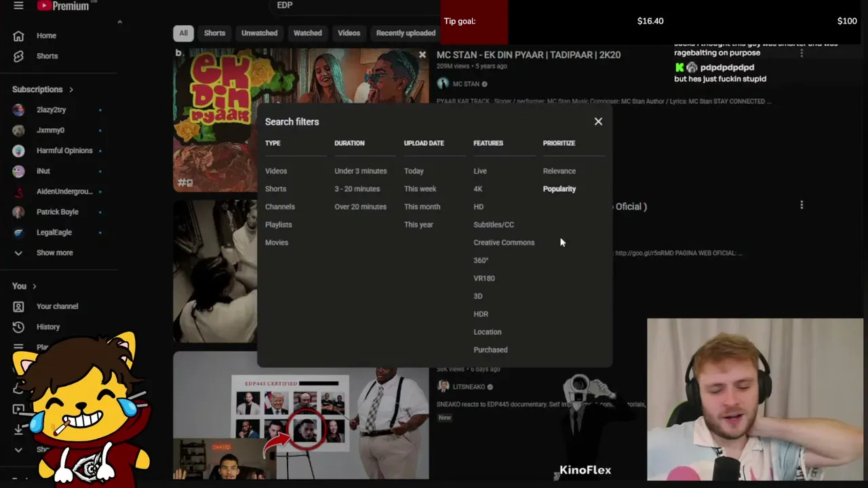Filter upload date to Today
The height and width of the screenshot is (488, 868).
pos(414,171)
